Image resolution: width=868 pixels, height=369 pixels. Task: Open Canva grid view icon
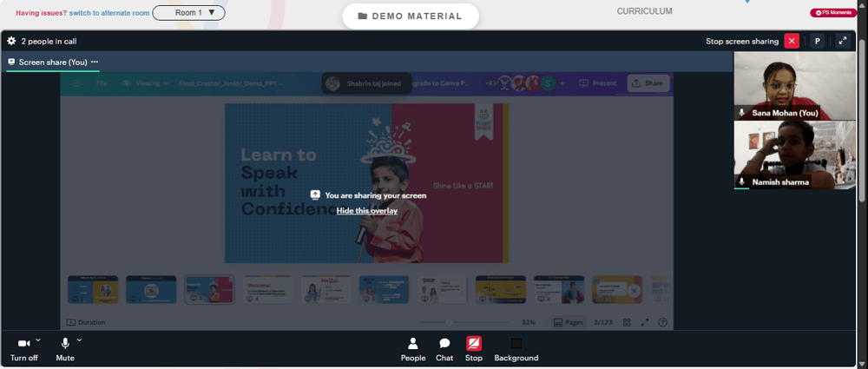pyautogui.click(x=628, y=322)
